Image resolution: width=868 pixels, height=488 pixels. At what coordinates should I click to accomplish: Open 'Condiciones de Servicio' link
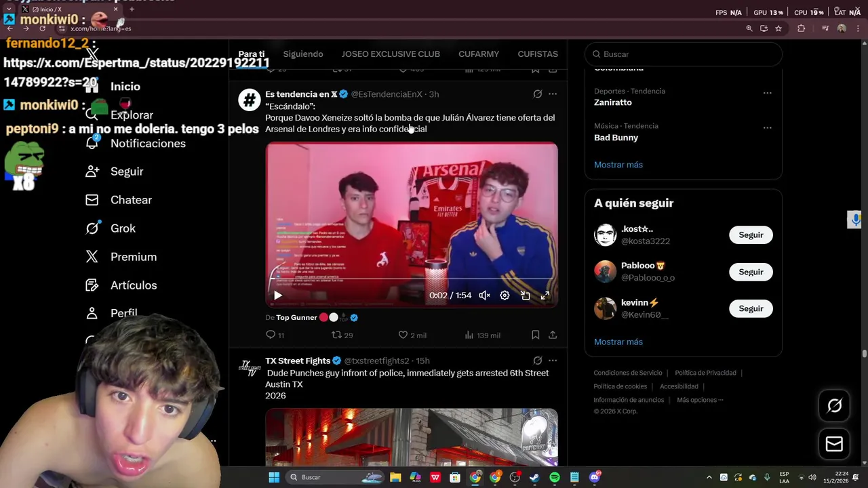pyautogui.click(x=628, y=373)
